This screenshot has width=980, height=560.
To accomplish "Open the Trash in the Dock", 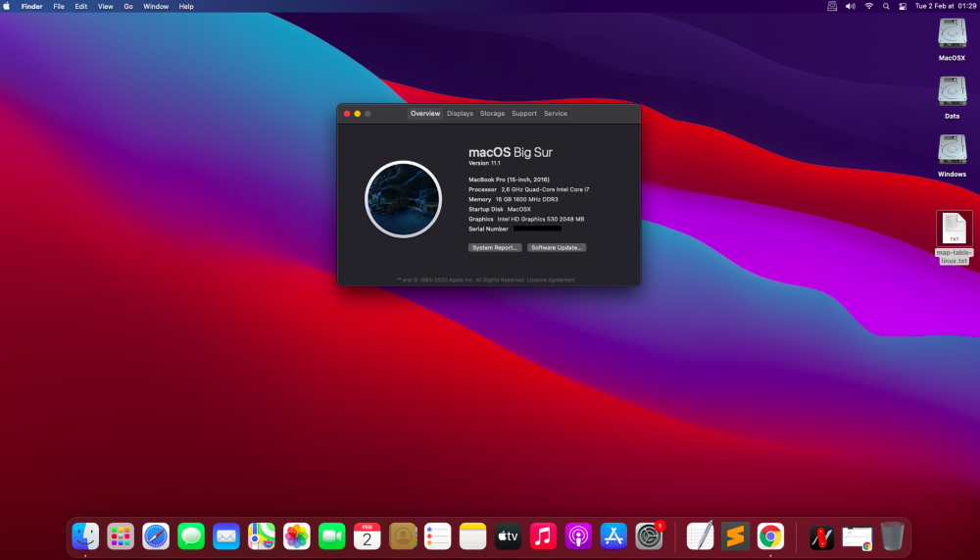I will (892, 536).
